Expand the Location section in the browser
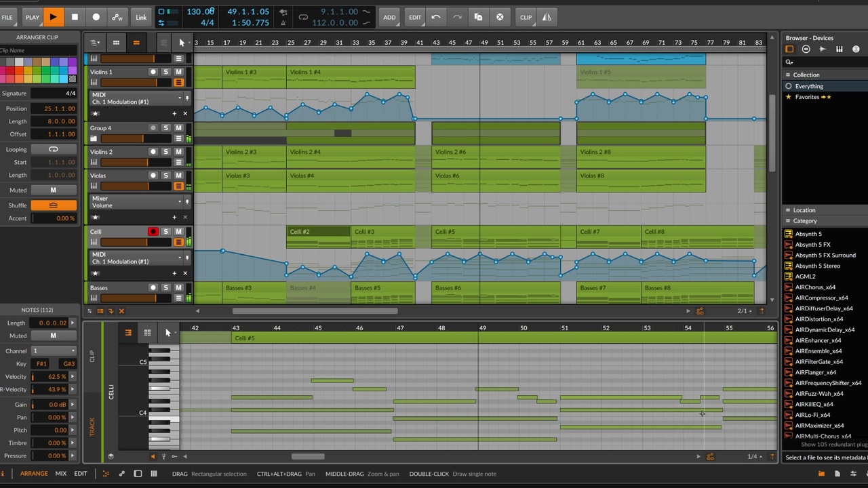The height and width of the screenshot is (488, 868). coord(804,210)
